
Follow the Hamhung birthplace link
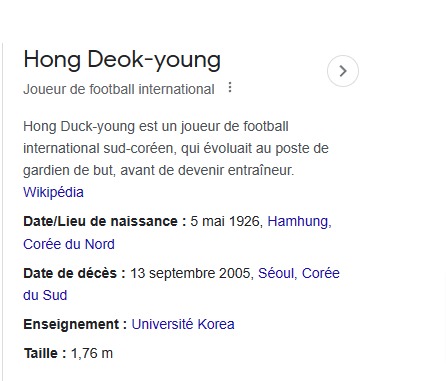(x=299, y=222)
